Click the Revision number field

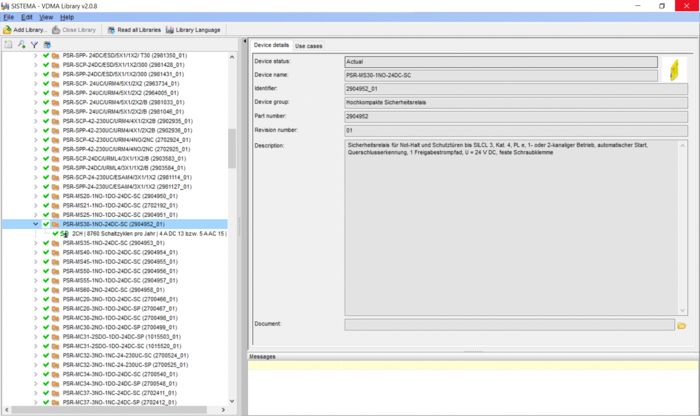[x=516, y=130]
